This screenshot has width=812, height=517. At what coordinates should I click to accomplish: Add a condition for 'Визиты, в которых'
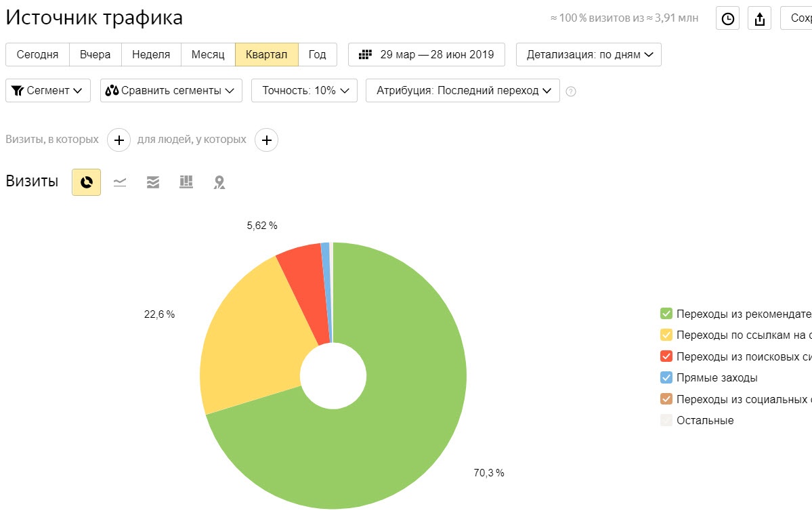pos(119,140)
